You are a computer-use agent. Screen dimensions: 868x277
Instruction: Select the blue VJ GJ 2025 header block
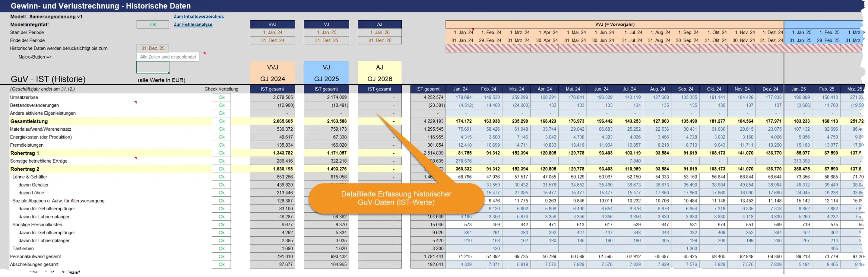click(326, 73)
